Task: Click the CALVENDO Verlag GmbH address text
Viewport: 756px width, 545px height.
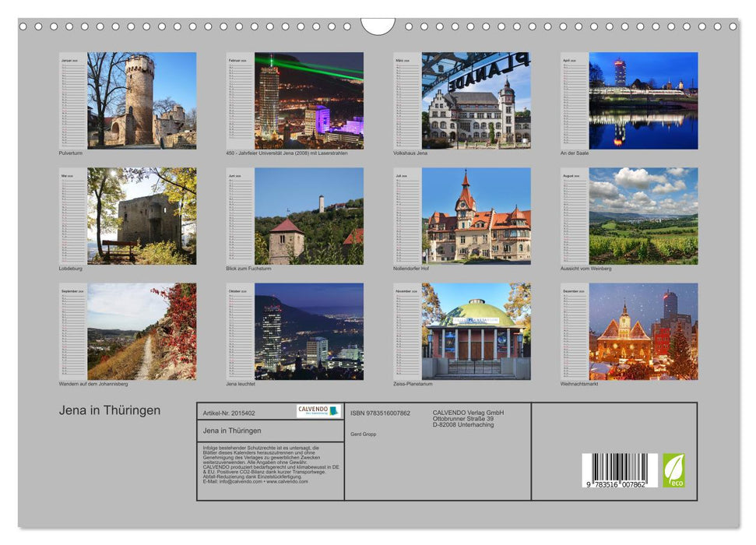Action: point(467,417)
